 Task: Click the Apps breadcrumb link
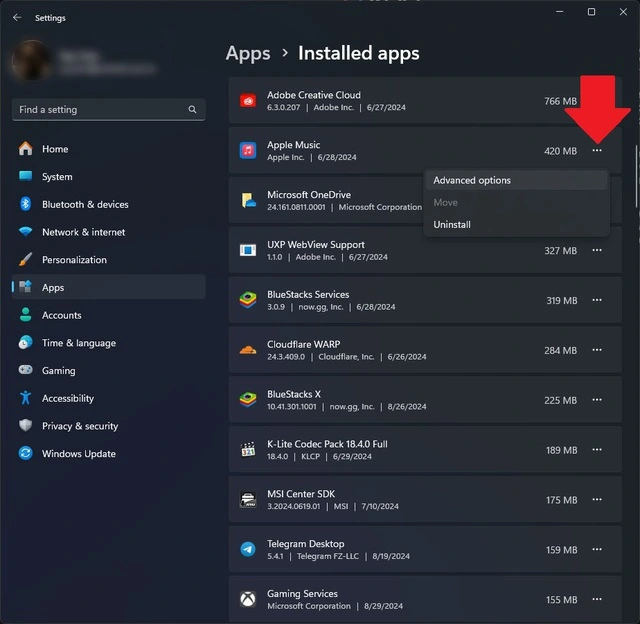pos(248,53)
